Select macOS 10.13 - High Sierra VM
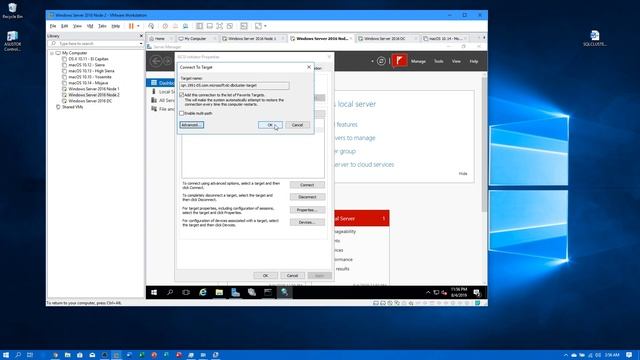This screenshot has width=640, height=360. click(x=91, y=71)
